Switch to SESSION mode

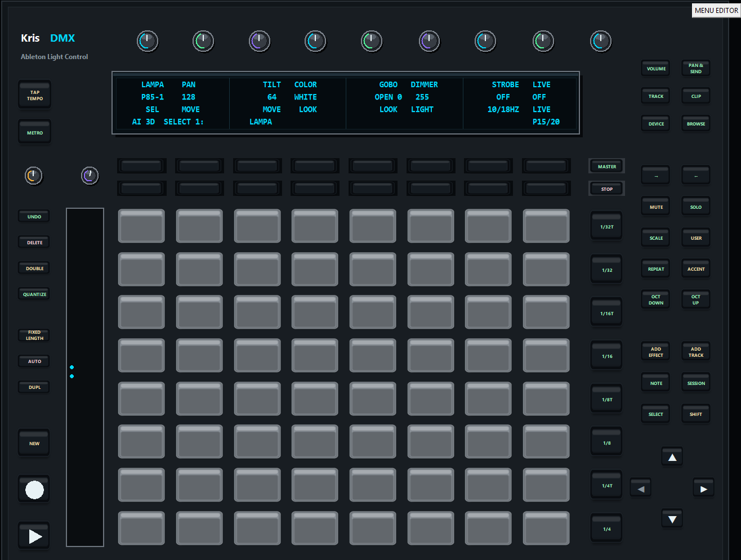(x=696, y=383)
